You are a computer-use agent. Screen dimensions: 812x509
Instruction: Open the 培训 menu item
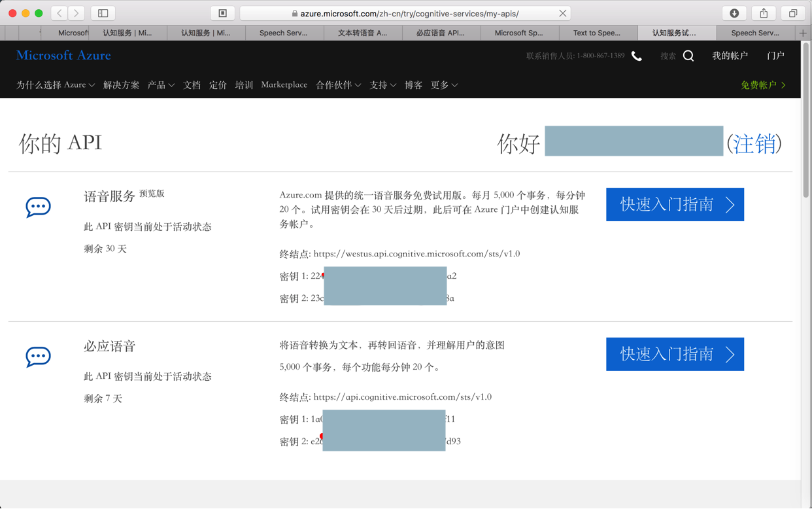[244, 85]
